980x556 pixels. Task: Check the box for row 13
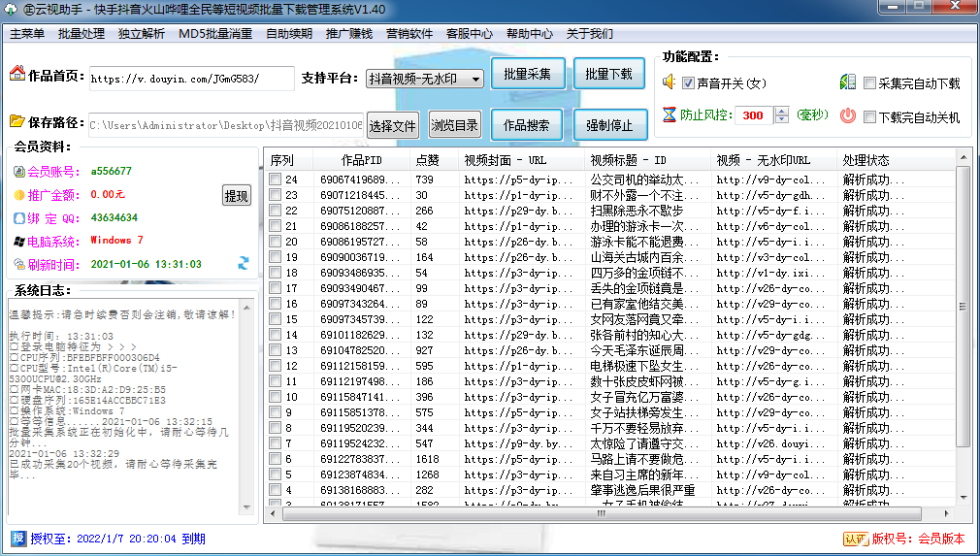[x=275, y=350]
